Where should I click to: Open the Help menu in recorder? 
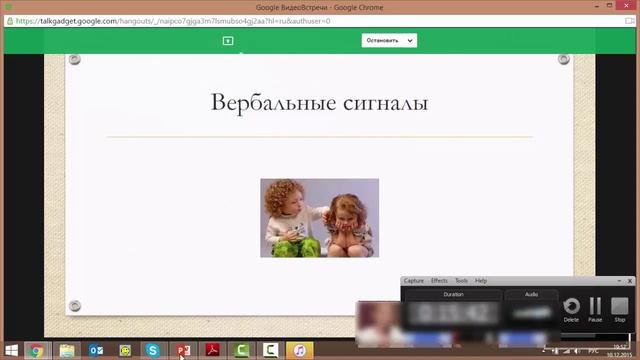pos(481,281)
